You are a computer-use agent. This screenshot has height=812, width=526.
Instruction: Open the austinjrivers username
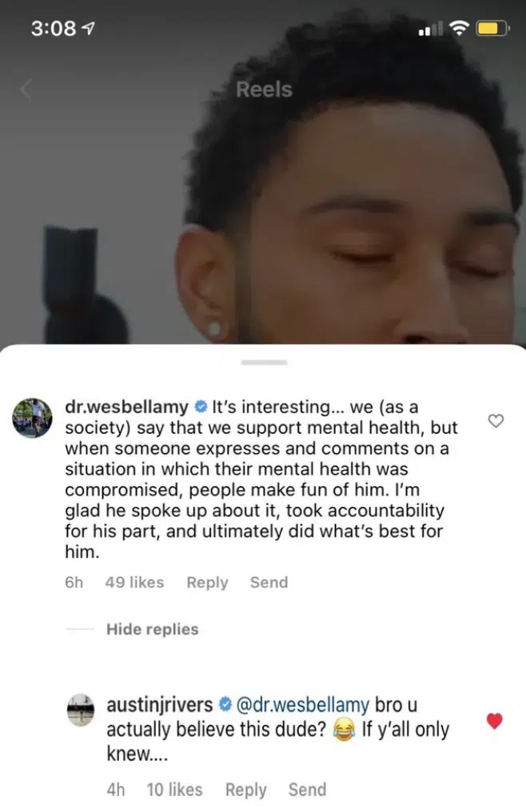(160, 705)
